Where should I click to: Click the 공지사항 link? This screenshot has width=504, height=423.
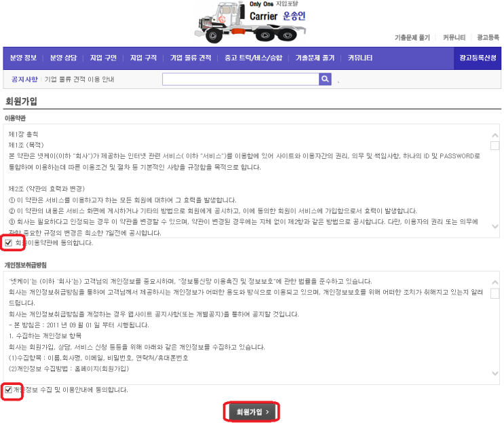(24, 79)
